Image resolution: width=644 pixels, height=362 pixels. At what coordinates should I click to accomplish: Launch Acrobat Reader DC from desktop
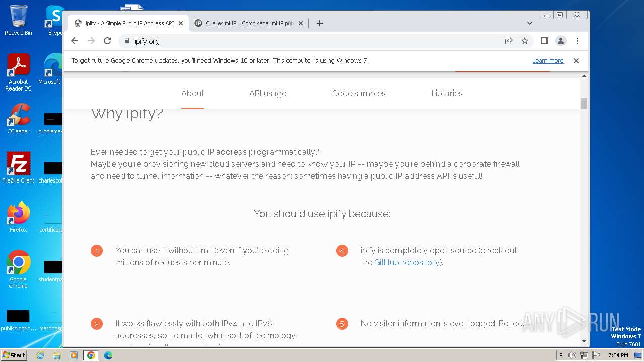coord(18,72)
